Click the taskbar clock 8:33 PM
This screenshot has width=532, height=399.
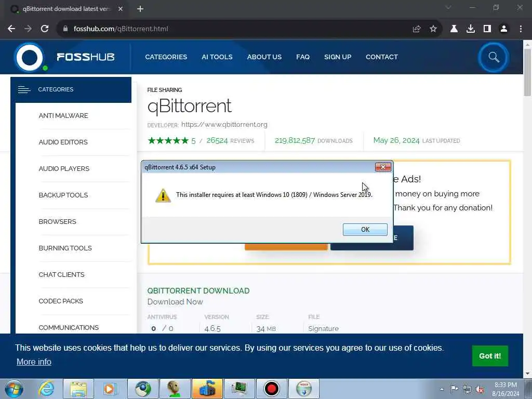(x=506, y=385)
